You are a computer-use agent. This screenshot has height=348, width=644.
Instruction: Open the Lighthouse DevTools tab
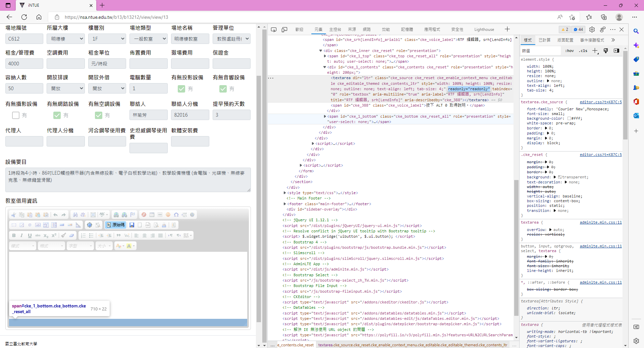pyautogui.click(x=484, y=30)
